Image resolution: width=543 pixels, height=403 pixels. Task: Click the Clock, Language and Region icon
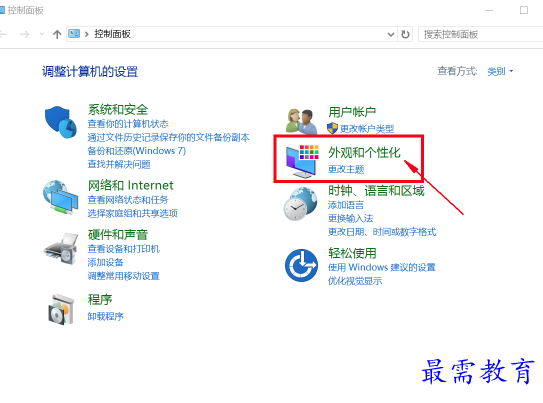[300, 204]
